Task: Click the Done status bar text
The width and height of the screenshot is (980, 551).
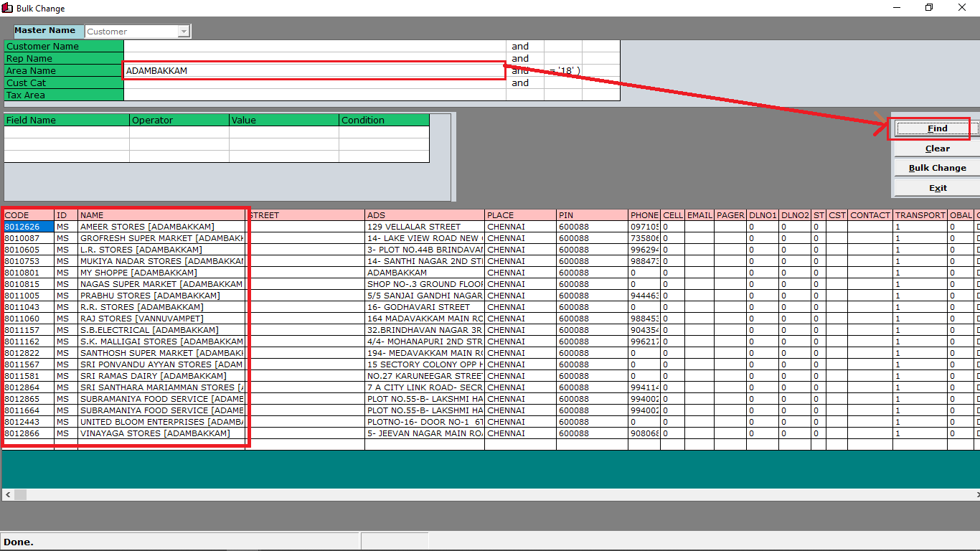Action: pyautogui.click(x=19, y=542)
